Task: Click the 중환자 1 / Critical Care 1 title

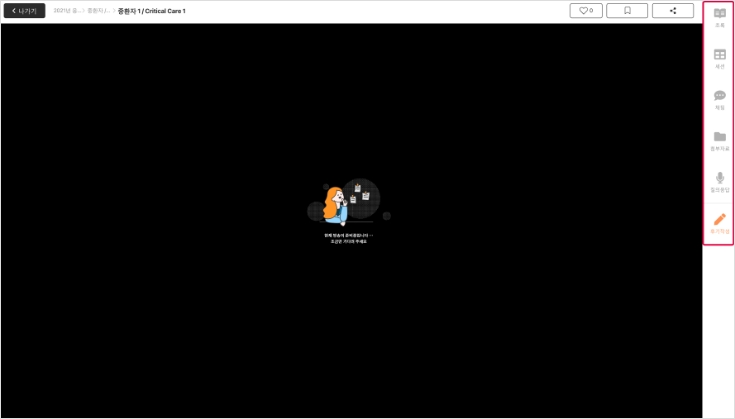Action: point(151,11)
